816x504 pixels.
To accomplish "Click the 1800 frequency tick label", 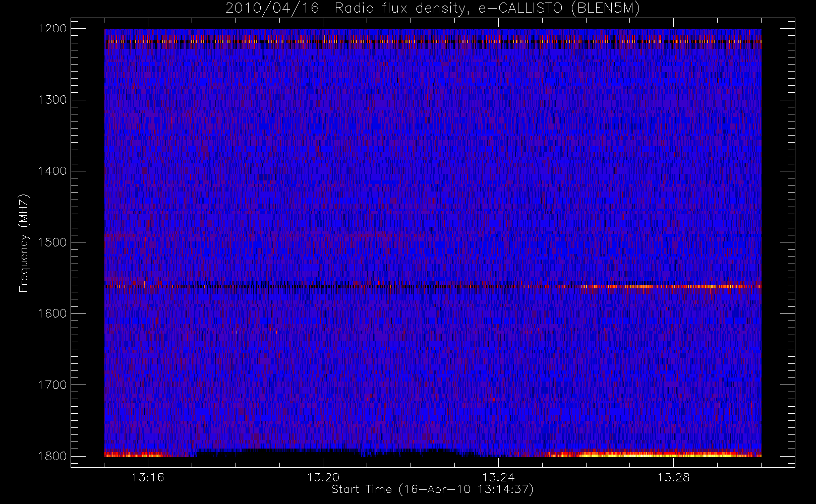I will [x=52, y=456].
